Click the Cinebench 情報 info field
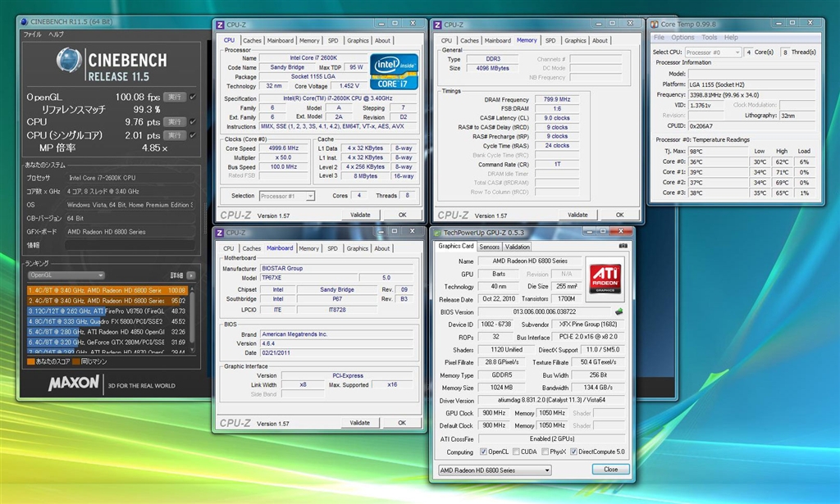The height and width of the screenshot is (504, 840). point(130,245)
